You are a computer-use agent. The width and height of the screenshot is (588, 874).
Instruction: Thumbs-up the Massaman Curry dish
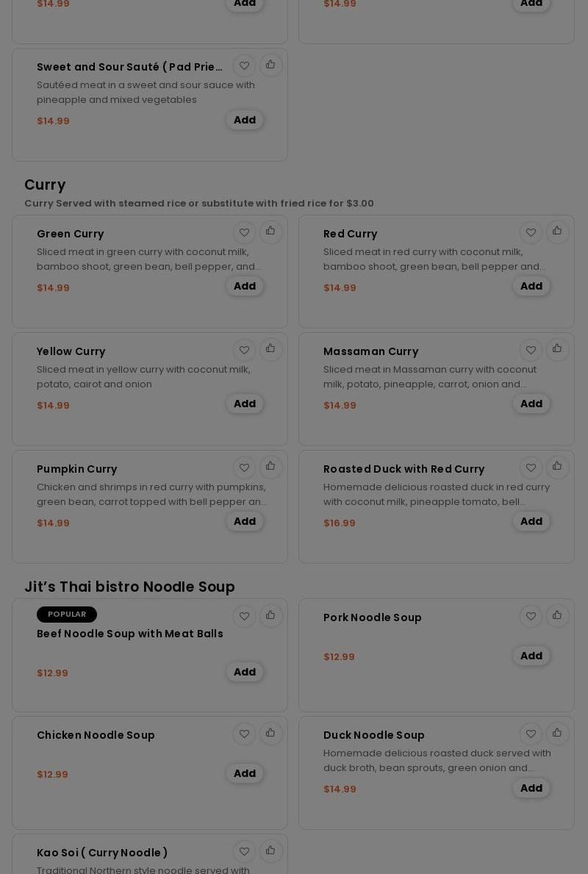coord(557,350)
